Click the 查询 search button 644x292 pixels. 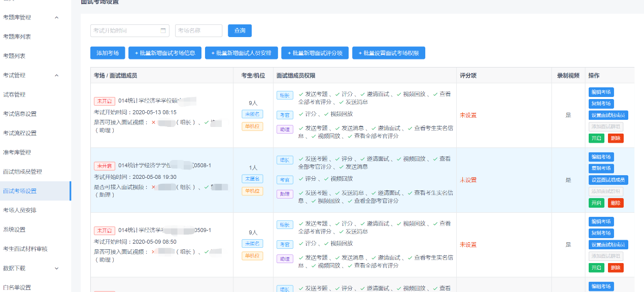(x=240, y=30)
